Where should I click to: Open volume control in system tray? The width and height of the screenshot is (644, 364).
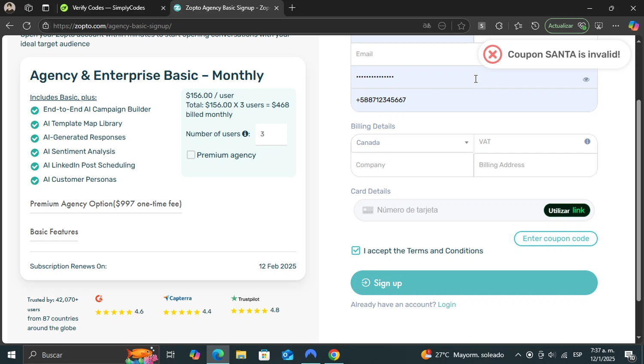point(552,355)
